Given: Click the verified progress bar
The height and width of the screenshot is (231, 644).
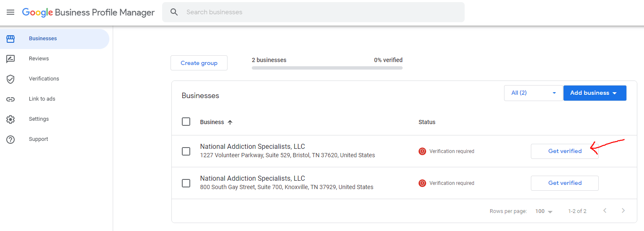Looking at the screenshot, I should (x=327, y=67).
